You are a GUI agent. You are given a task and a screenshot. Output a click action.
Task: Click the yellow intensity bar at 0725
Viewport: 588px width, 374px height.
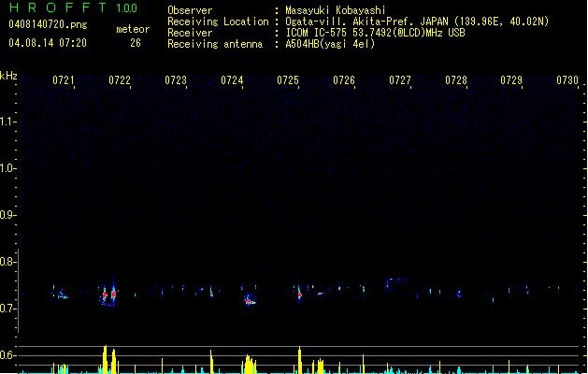click(300, 360)
